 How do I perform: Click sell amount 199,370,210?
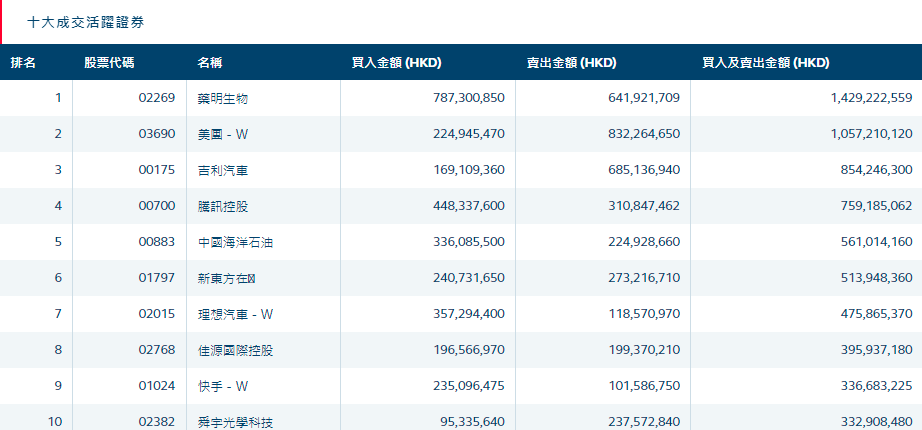[644, 350]
